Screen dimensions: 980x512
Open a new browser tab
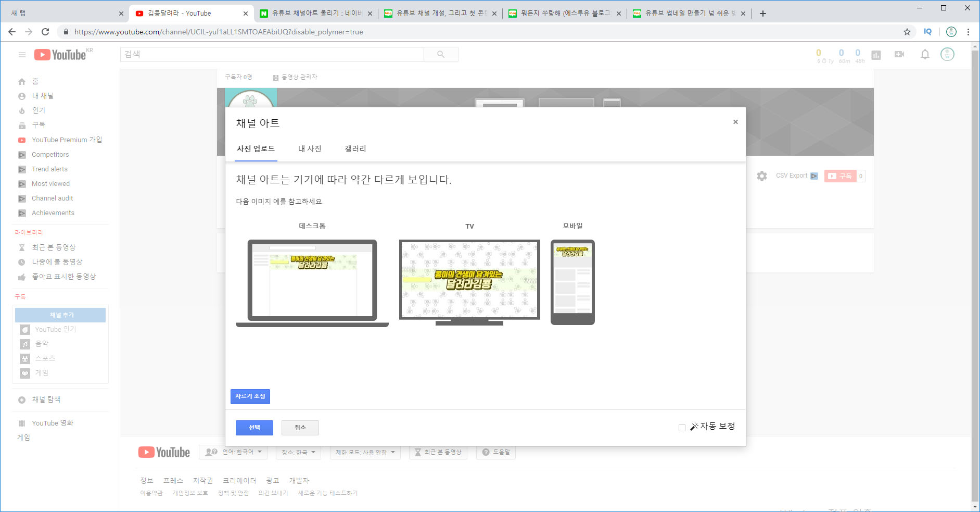tap(763, 14)
